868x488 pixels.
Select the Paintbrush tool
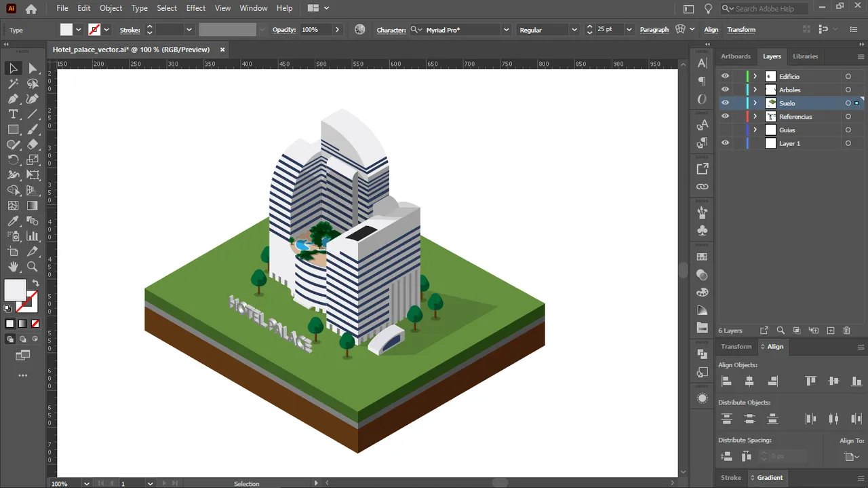pos(33,129)
